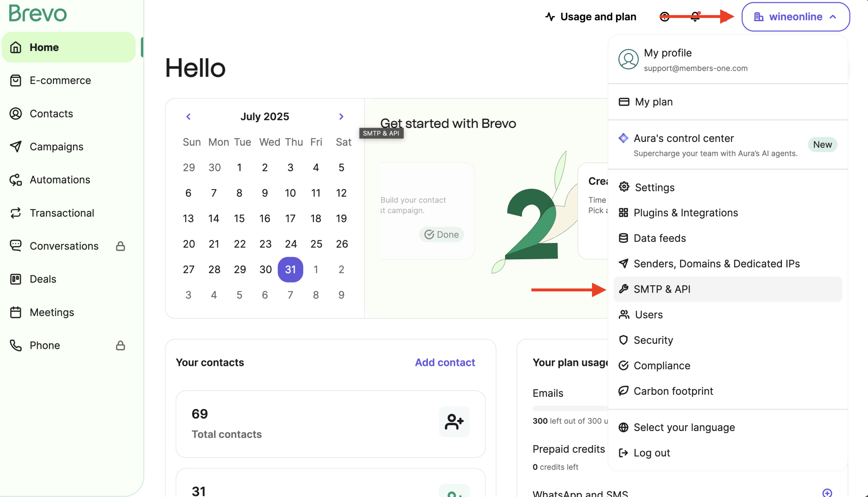Click the add-person icon on Total contacts

click(454, 421)
